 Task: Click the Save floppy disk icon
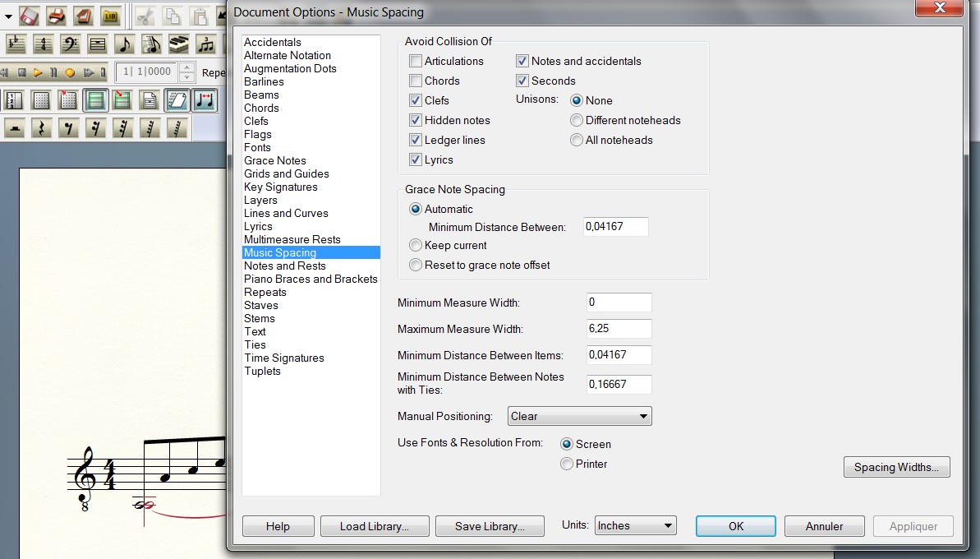click(29, 16)
